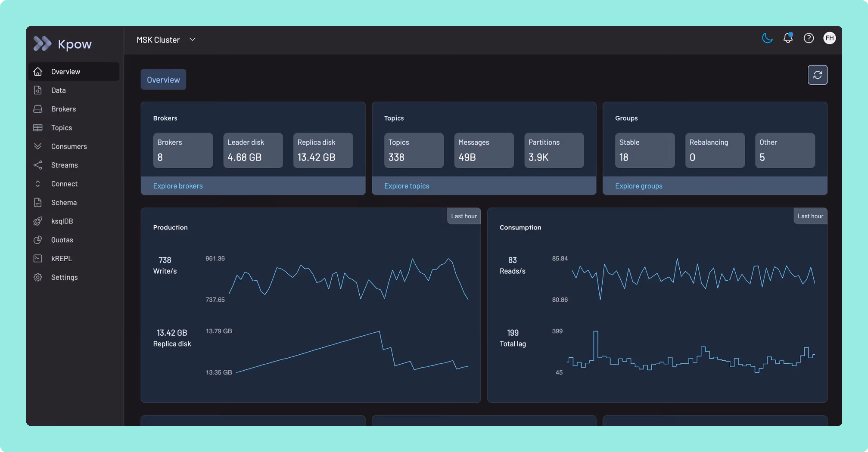Image resolution: width=868 pixels, height=452 pixels.
Task: Open the help question mark icon
Action: click(809, 38)
